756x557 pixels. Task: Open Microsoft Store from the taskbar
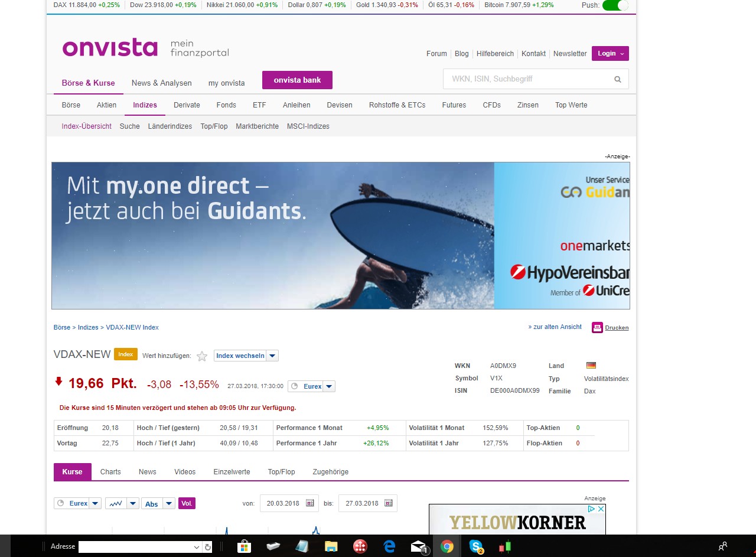(x=245, y=546)
